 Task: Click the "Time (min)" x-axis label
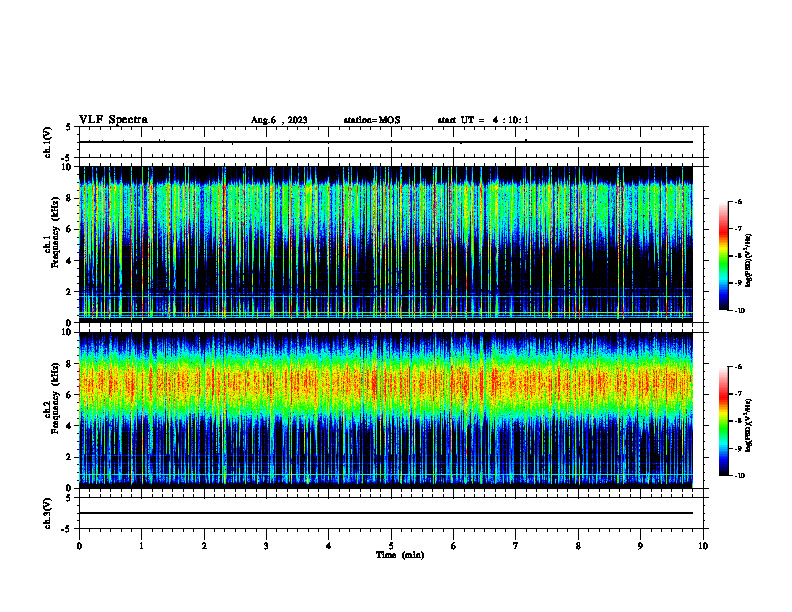coord(400,555)
